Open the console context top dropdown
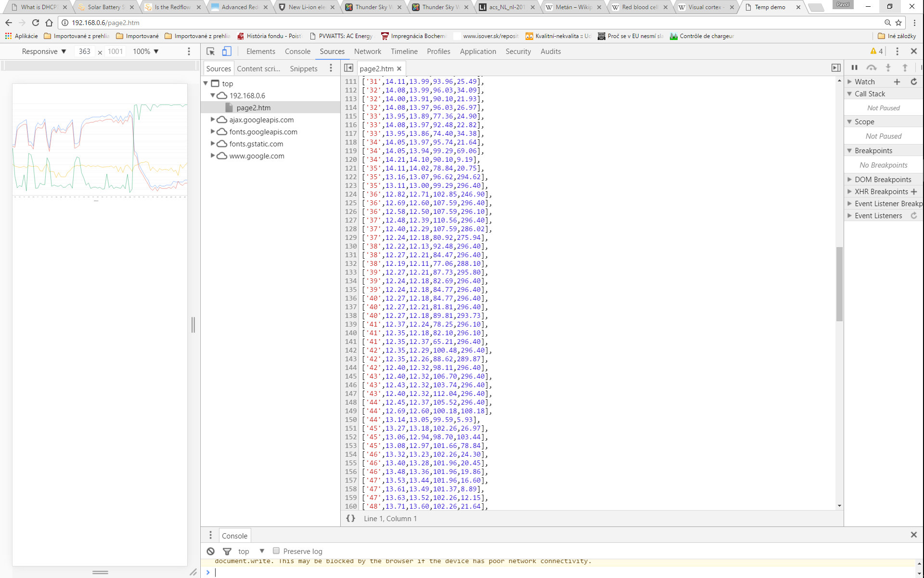This screenshot has height=578, width=924. [x=251, y=552]
